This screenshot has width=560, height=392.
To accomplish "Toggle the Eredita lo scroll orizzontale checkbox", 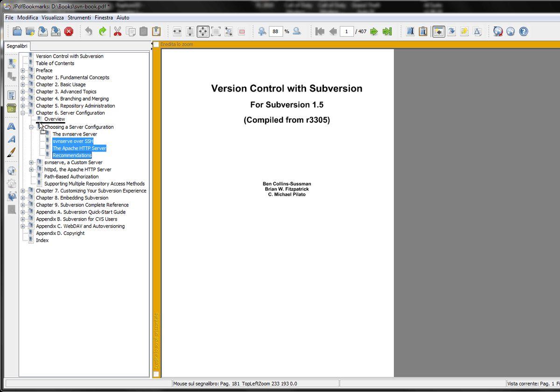I will click(156, 374).
